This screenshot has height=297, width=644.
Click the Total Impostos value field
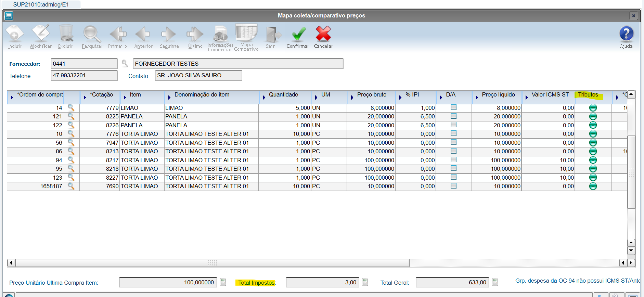pyautogui.click(x=322, y=282)
